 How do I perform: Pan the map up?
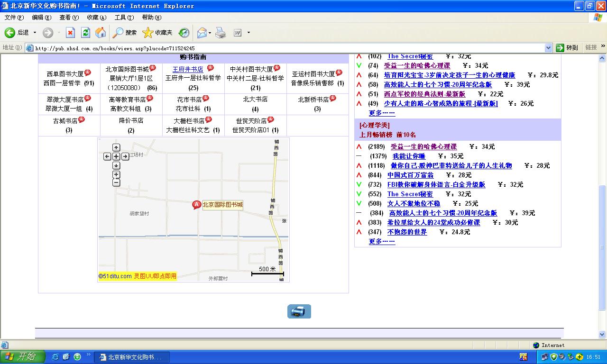[116, 147]
